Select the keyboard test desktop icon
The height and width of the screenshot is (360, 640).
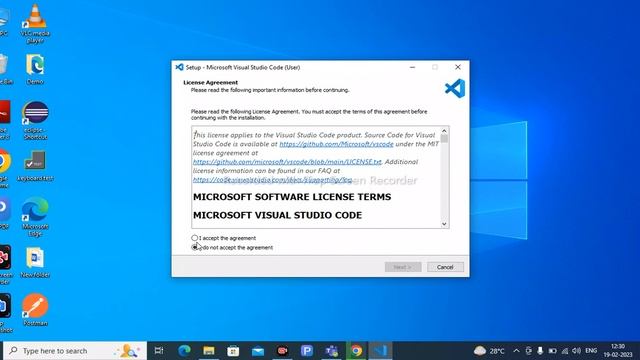pyautogui.click(x=35, y=166)
